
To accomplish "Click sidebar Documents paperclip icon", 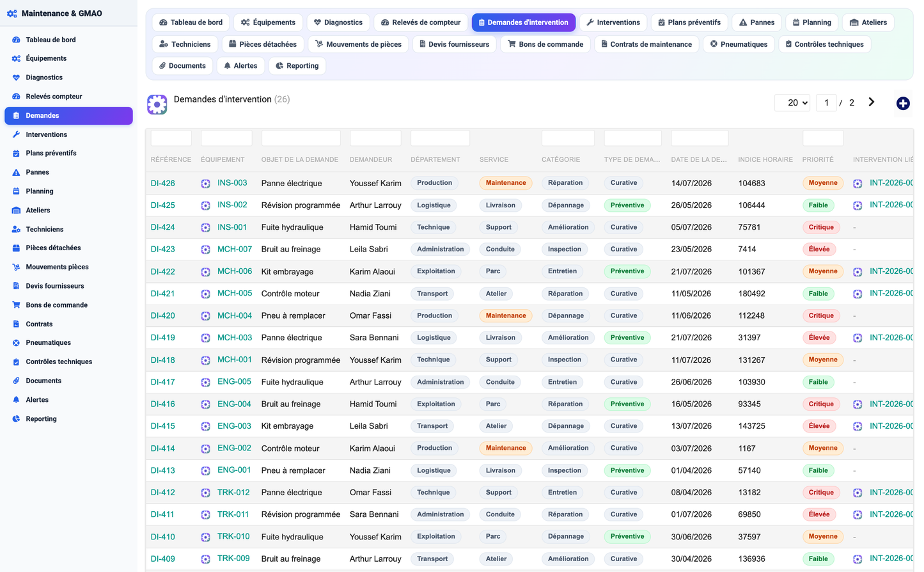I will point(16,381).
